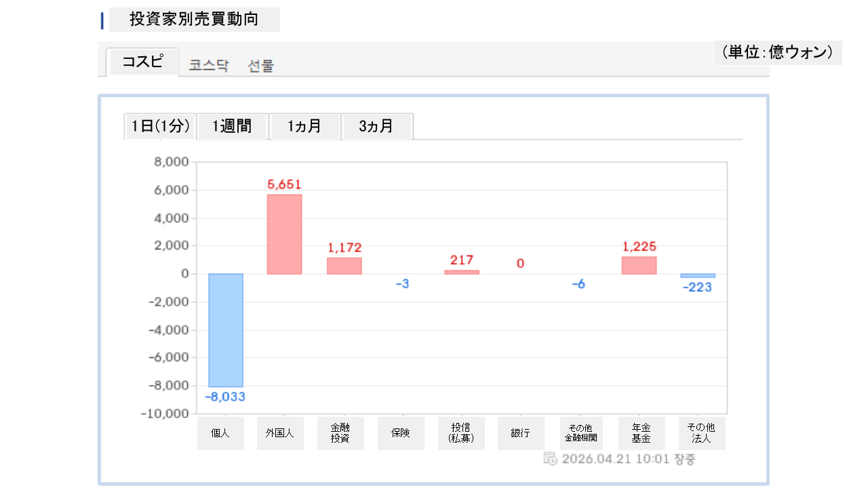Image resolution: width=868 pixels, height=488 pixels.
Task: Select the コスピ market tab
Action: pyautogui.click(x=142, y=62)
